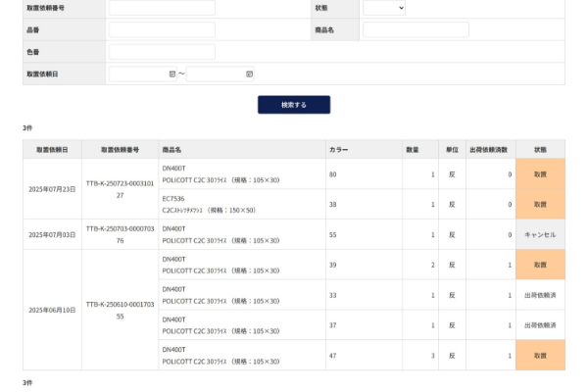Click the 出荷依頼済数 column header
The image size is (588, 392).
[490, 149]
